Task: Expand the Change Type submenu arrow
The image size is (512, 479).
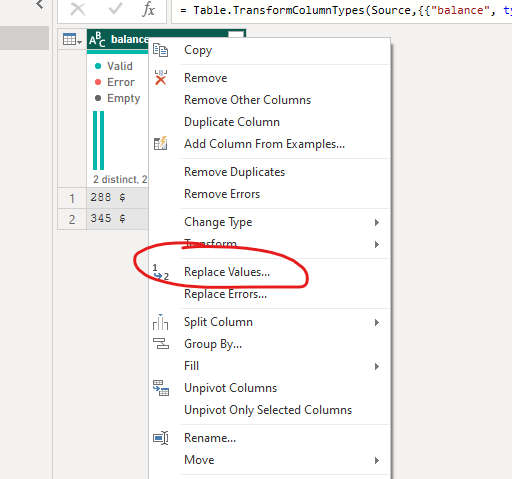Action: [x=377, y=222]
